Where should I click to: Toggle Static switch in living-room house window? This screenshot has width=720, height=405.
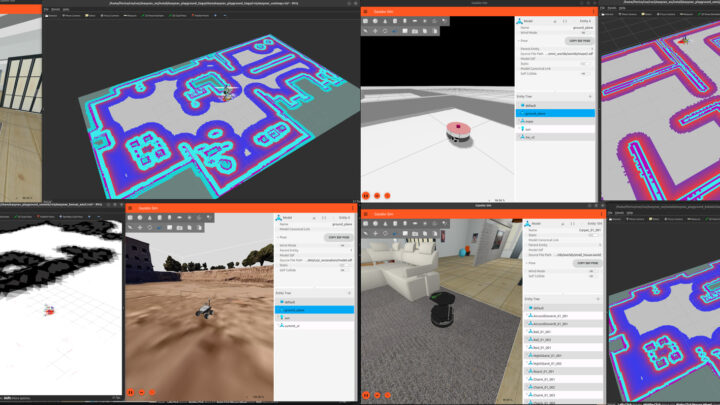point(593,235)
